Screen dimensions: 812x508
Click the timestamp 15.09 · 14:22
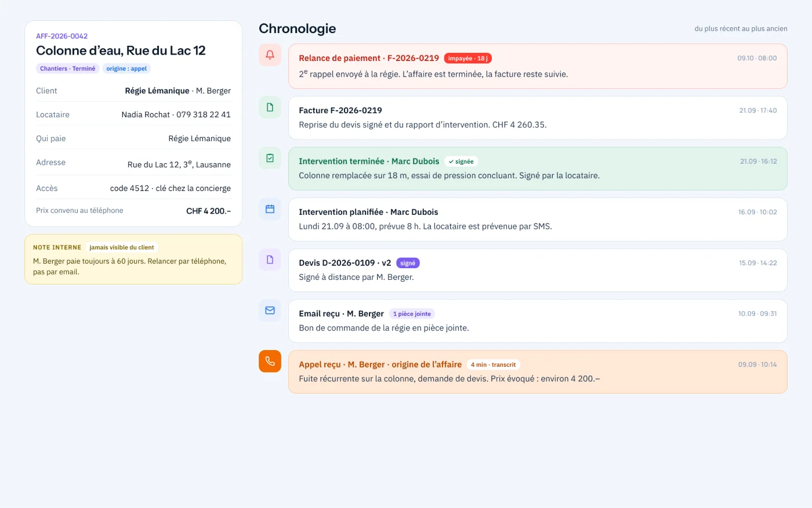758,263
